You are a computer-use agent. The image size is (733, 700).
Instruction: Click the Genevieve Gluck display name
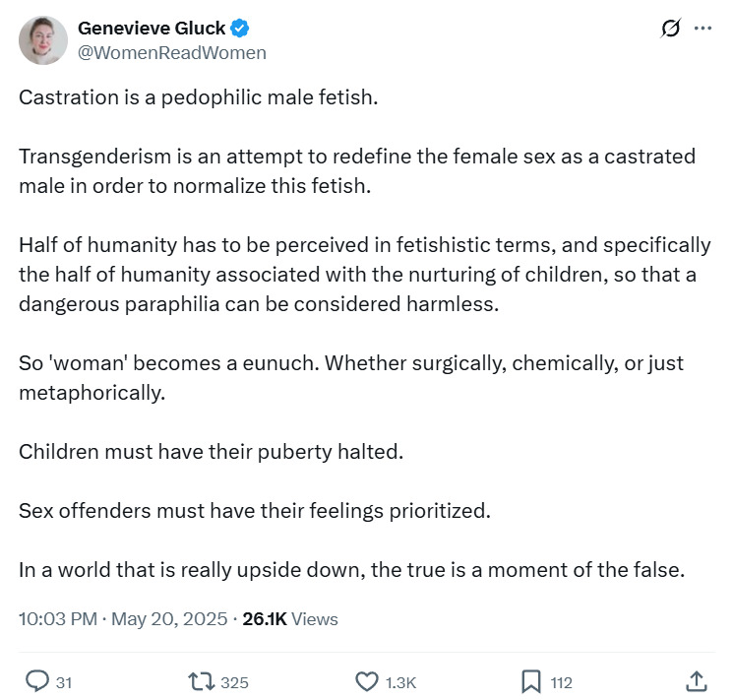click(x=152, y=29)
